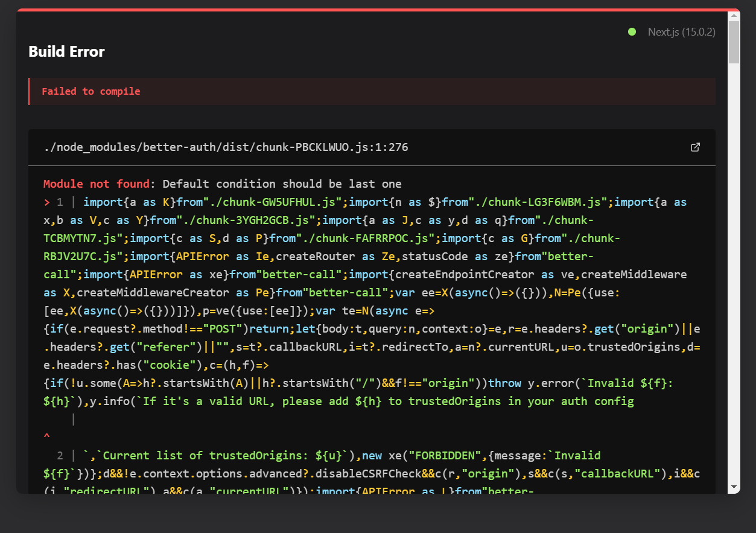Image resolution: width=756 pixels, height=533 pixels.
Task: Click the empty scrollbar track below the thumb
Action: 734,272
